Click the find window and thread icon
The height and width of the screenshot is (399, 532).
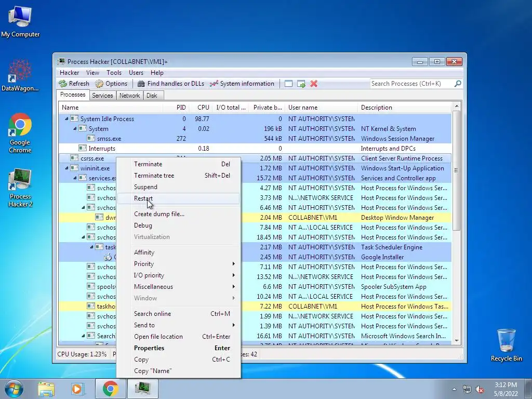301,84
